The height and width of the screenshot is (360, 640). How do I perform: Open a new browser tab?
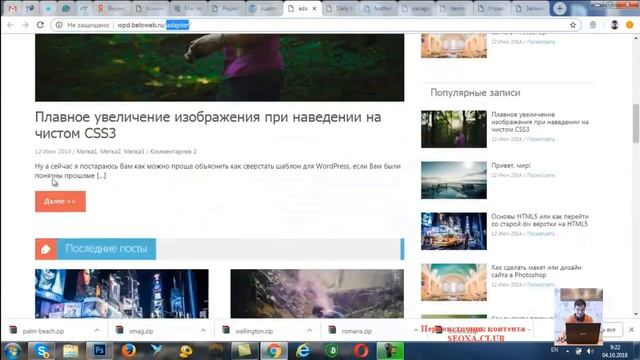(x=560, y=9)
